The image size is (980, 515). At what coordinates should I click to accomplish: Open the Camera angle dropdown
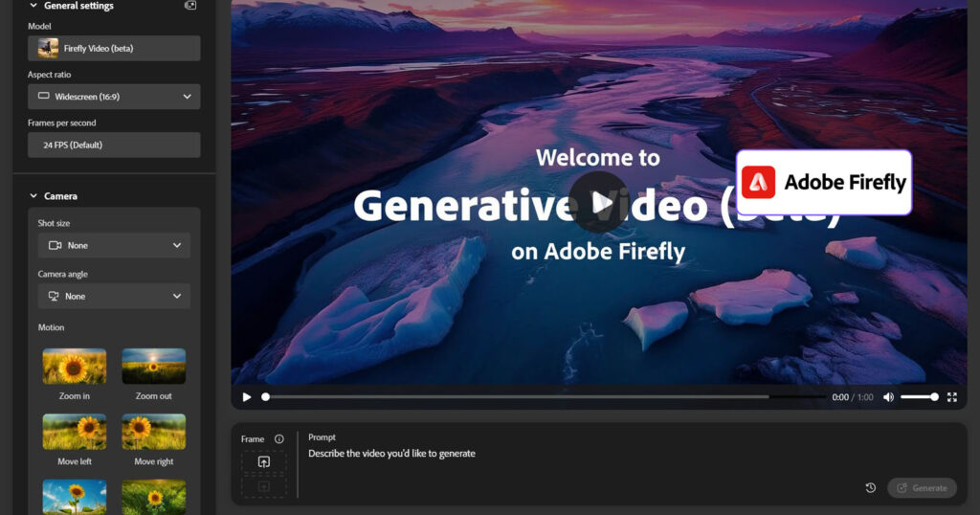(x=114, y=296)
